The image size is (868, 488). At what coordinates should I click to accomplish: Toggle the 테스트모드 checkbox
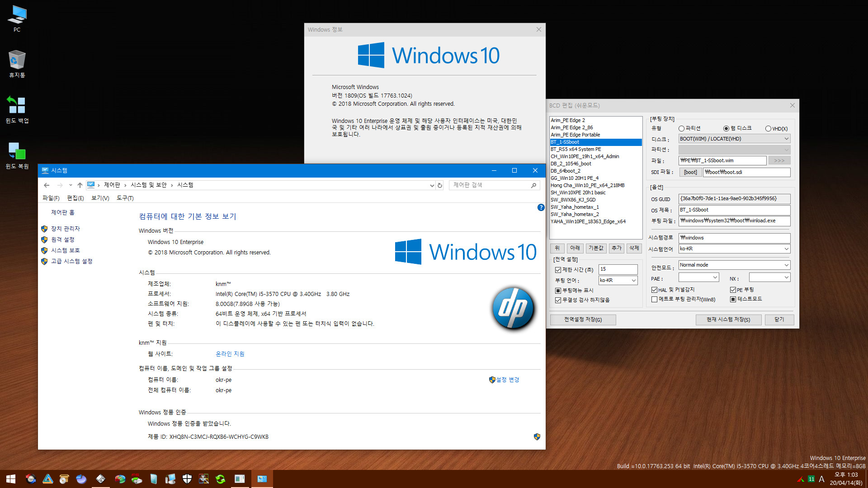click(x=733, y=300)
